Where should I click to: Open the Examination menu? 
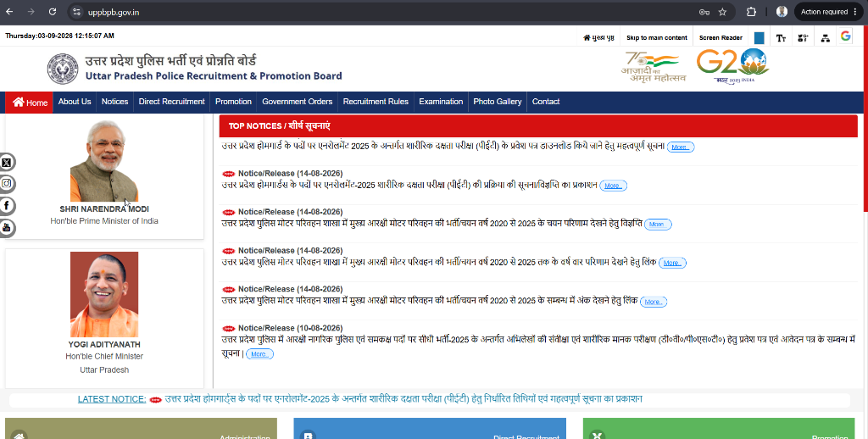pos(441,102)
